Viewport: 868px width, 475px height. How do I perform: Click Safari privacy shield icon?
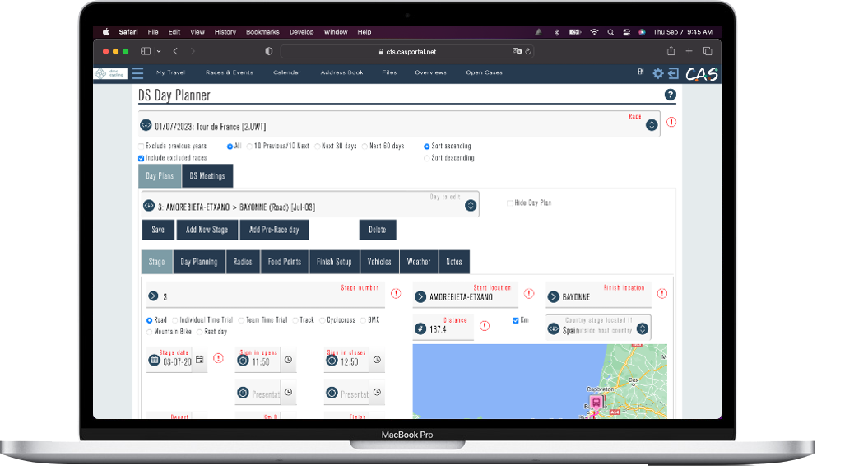(x=268, y=51)
